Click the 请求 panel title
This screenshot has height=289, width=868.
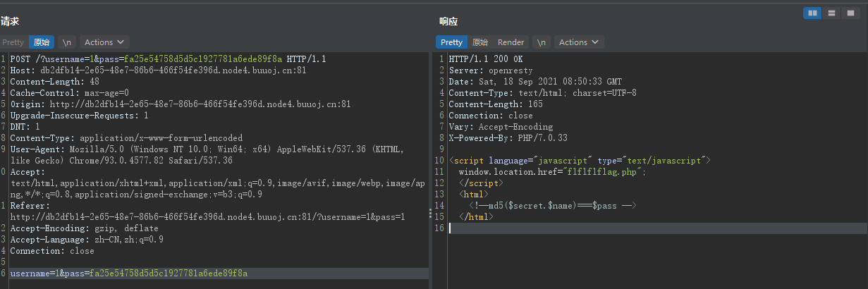pos(10,22)
